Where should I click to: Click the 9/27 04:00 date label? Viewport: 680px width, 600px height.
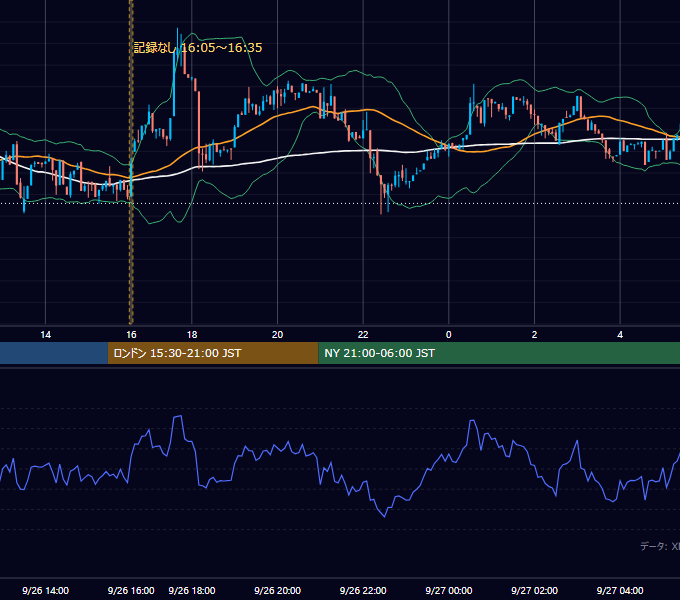coord(620,590)
